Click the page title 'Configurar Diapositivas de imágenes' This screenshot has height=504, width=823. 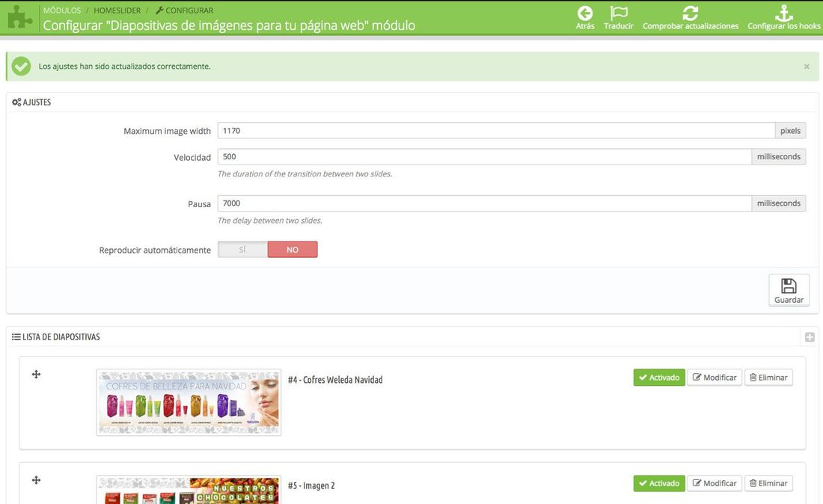229,25
